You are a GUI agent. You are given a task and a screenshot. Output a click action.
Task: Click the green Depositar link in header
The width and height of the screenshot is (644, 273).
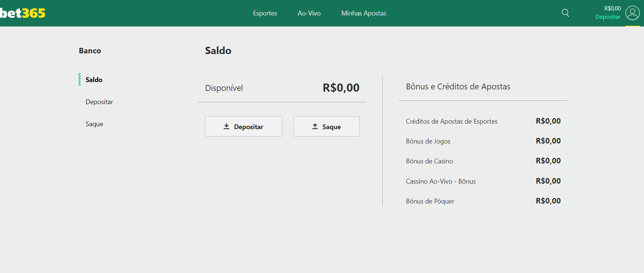(608, 17)
